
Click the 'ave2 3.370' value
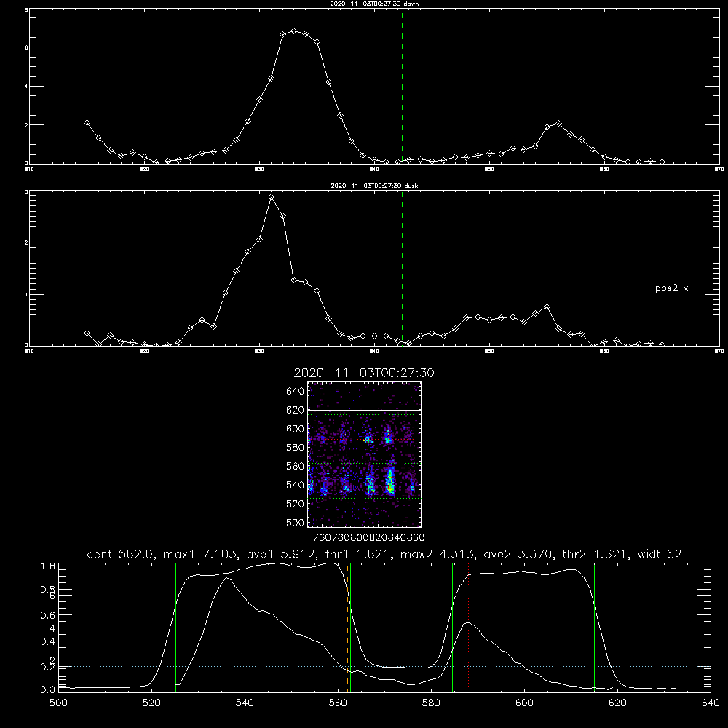point(518,554)
